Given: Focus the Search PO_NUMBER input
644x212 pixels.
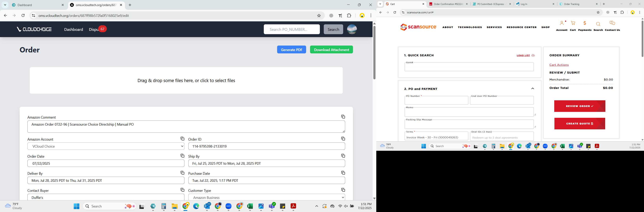Looking at the screenshot, I should coord(291,29).
